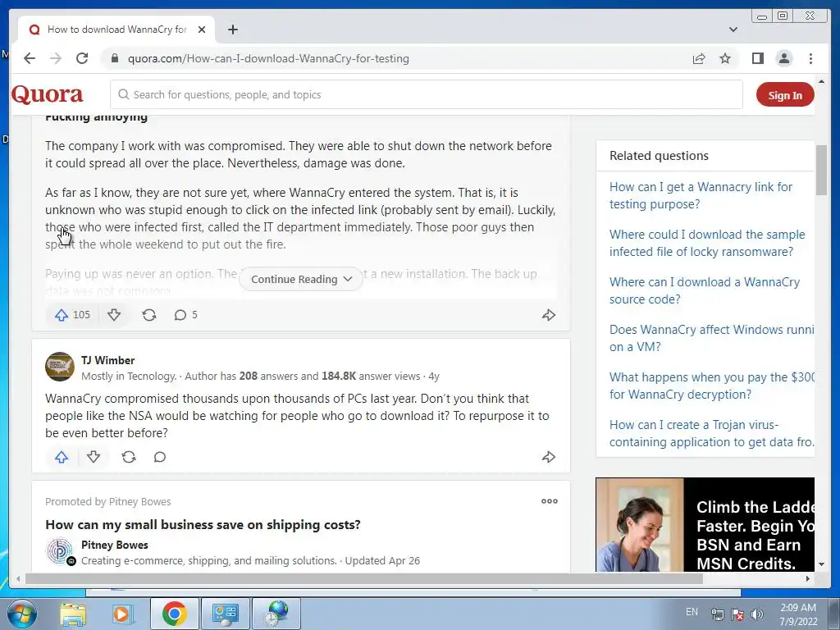The width and height of the screenshot is (840, 630).
Task: Open related question about Wannacry link for testing
Action: [x=701, y=195]
